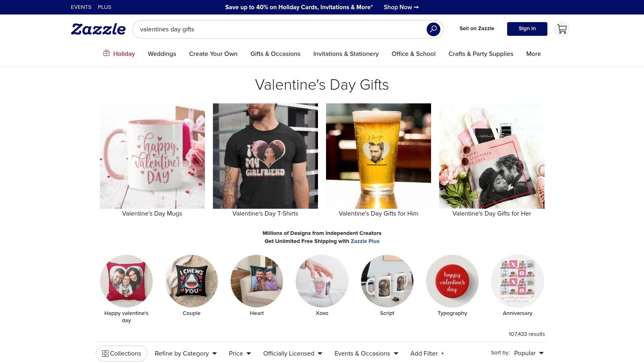Open the shopping cart icon
This screenshot has width=644, height=362.
[x=562, y=29]
